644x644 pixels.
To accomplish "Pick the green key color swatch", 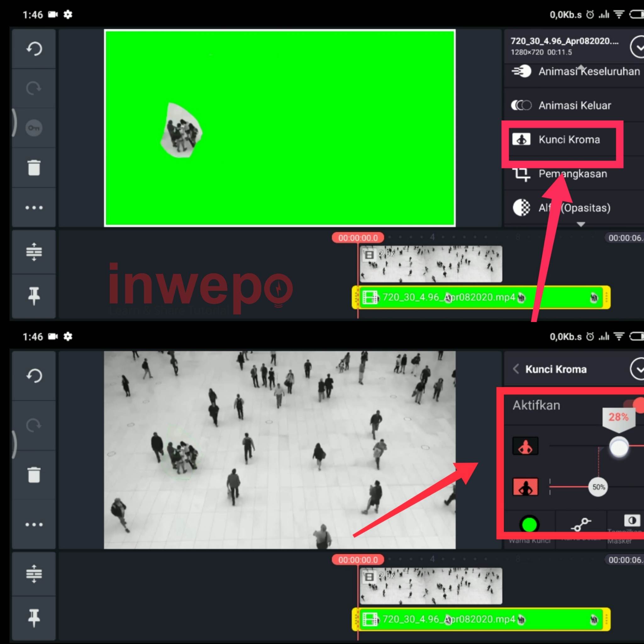I will click(x=529, y=525).
